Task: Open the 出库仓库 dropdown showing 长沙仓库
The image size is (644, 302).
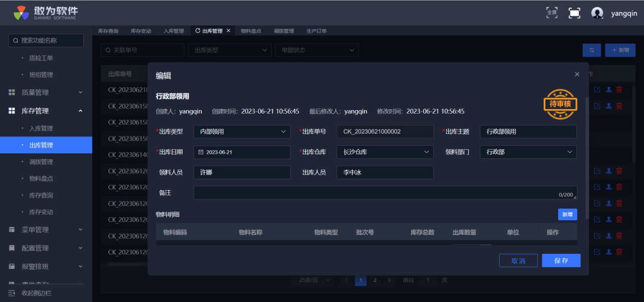Action: 385,152
